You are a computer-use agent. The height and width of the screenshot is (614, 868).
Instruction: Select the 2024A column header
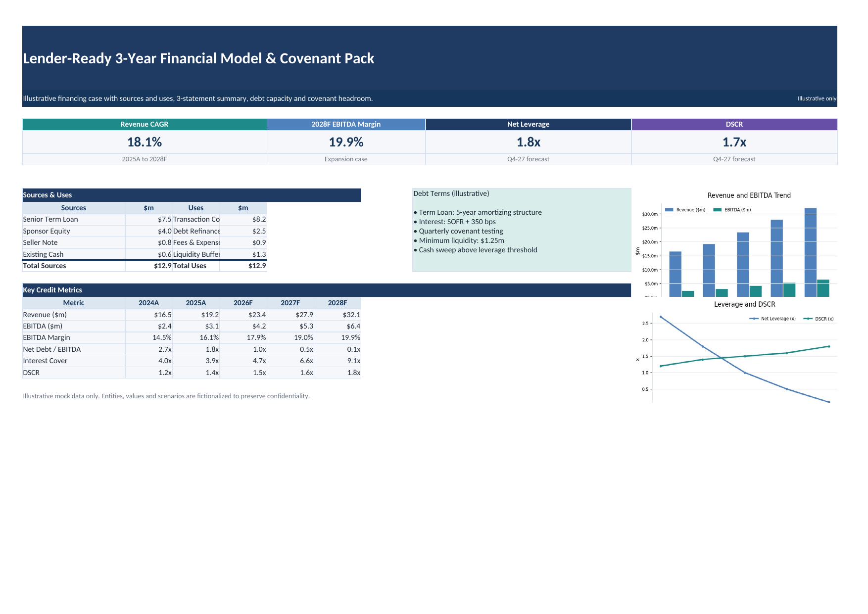click(149, 303)
